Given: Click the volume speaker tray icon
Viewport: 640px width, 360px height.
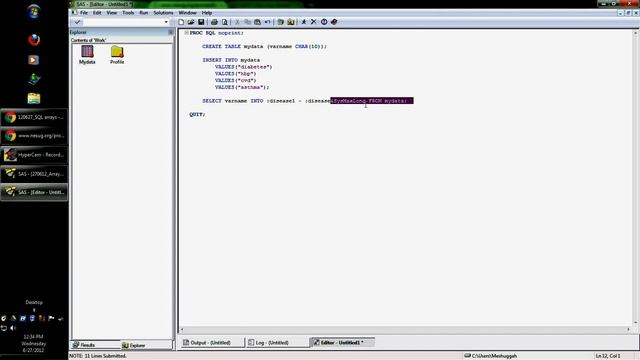Looking at the screenshot, I should click(x=13, y=328).
